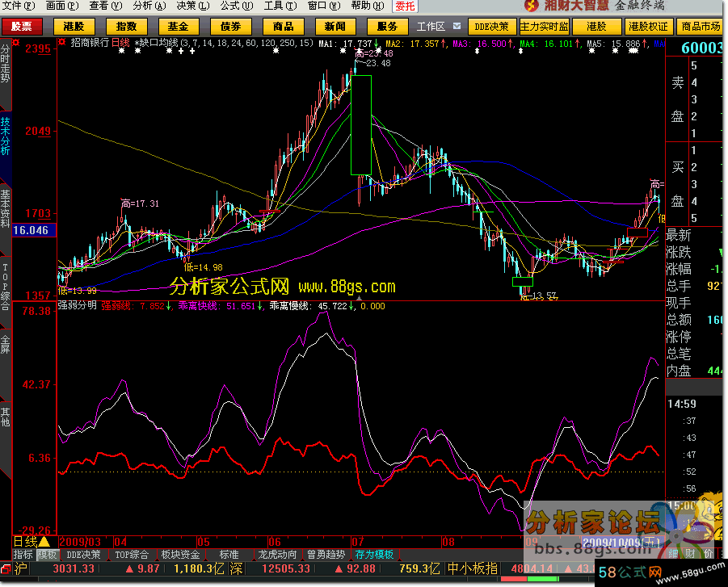This screenshot has width=728, height=587.
Task: Click the 日线 period selector at bottom
Action: point(25,542)
